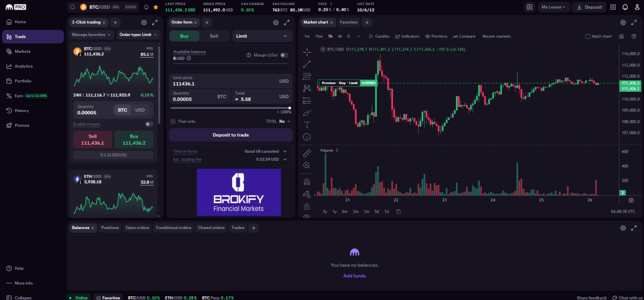This screenshot has width=644, height=300.
Task: Check the Post only checkbox
Action: (174, 121)
